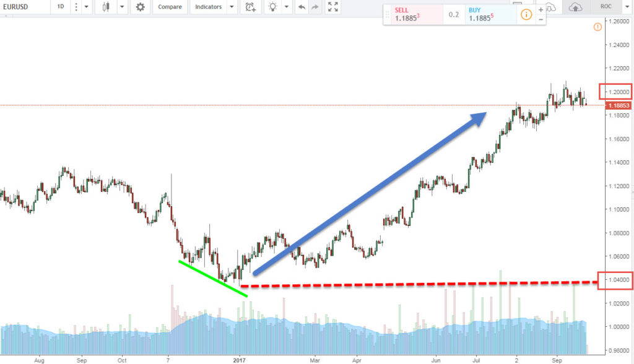This screenshot has height=364, width=634.
Task: Click the 1D interval selector
Action: point(59,7)
